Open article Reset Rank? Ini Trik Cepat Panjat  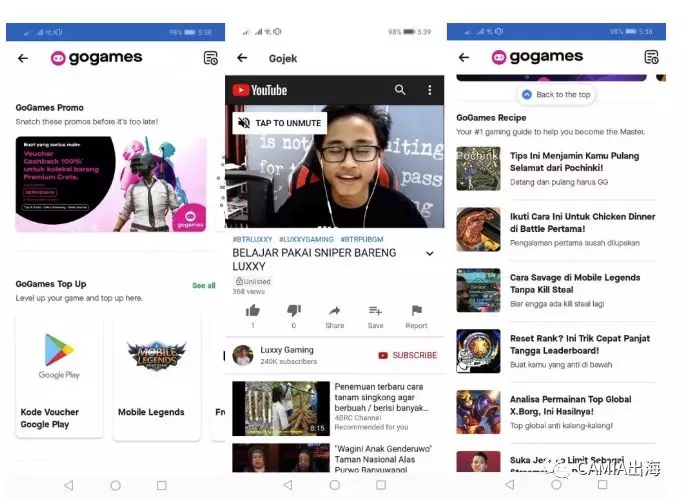(580, 344)
